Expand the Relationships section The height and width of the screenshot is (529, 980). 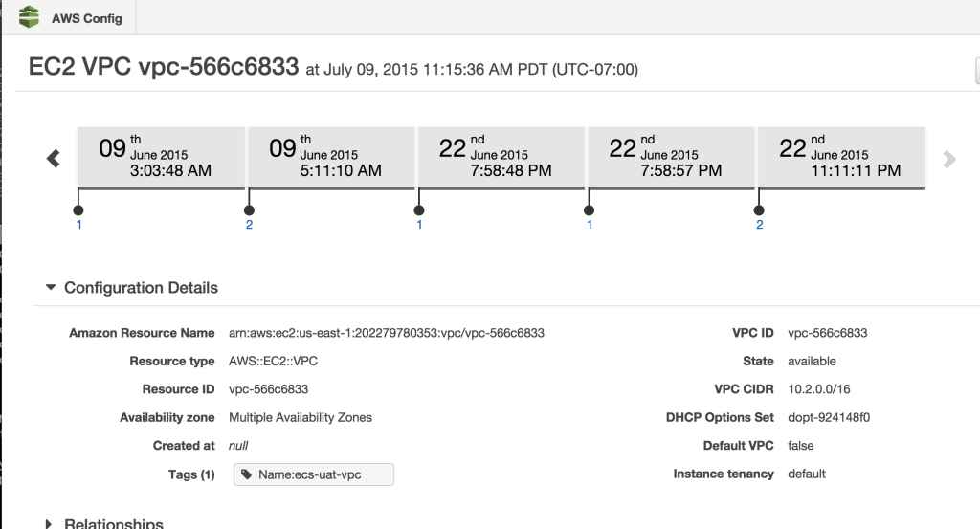coord(49,524)
